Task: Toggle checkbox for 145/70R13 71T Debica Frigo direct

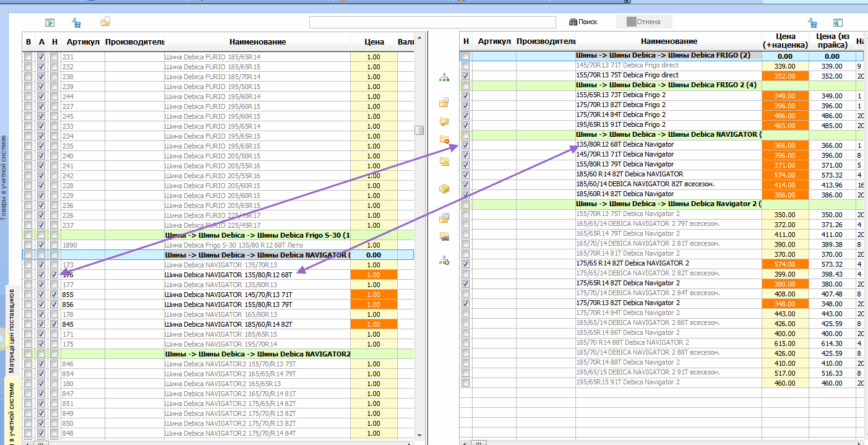Action: pos(465,66)
